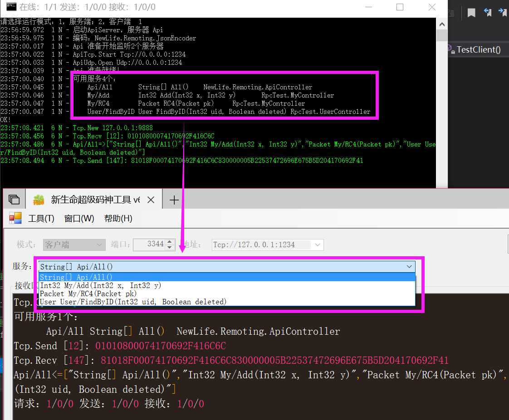The image size is (509, 420).
Task: Click the console 'Tcp.Send [147]' log line
Action: pyautogui.click(x=182, y=161)
